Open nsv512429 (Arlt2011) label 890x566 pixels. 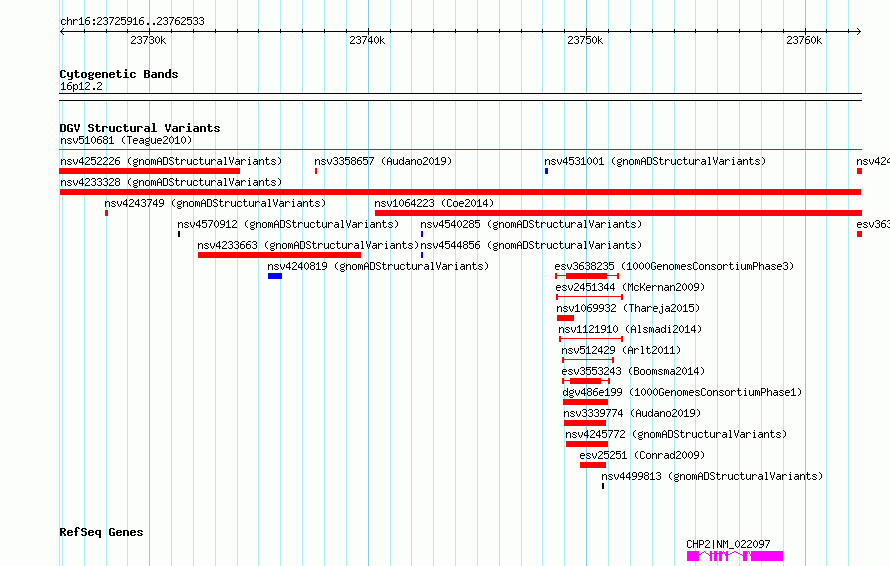(x=621, y=350)
